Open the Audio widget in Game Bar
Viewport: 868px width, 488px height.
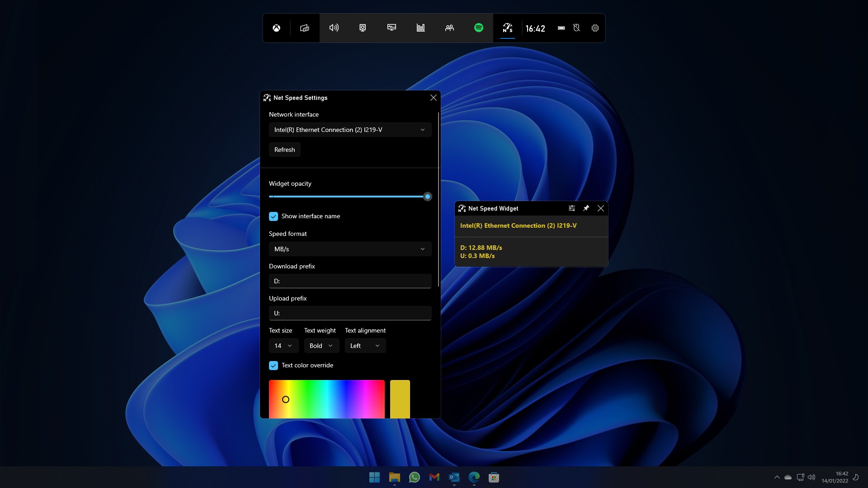coord(334,28)
